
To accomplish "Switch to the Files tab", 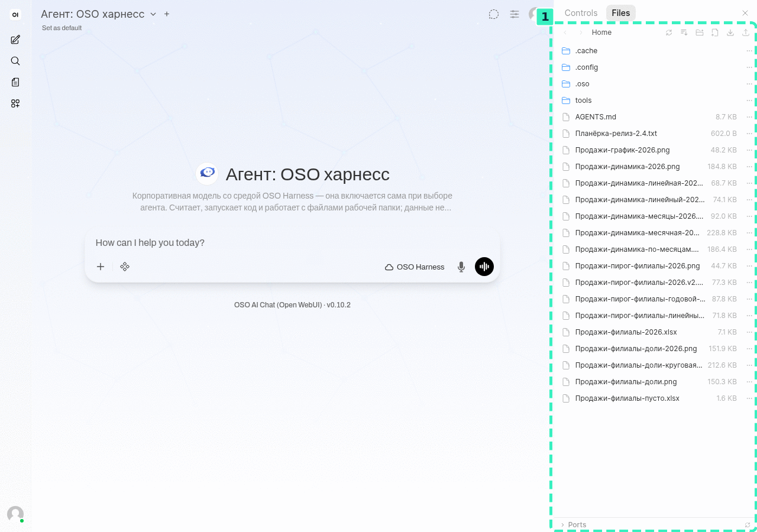I will coord(621,13).
